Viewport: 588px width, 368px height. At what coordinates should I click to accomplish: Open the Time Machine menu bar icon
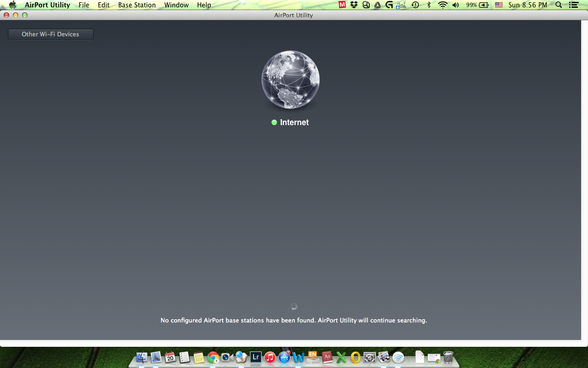point(415,5)
